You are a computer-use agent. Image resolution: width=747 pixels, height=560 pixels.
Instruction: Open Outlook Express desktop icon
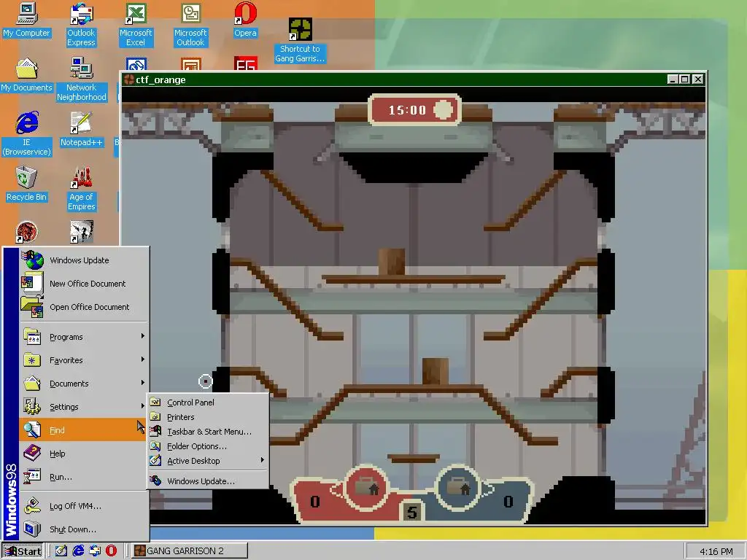tap(81, 25)
